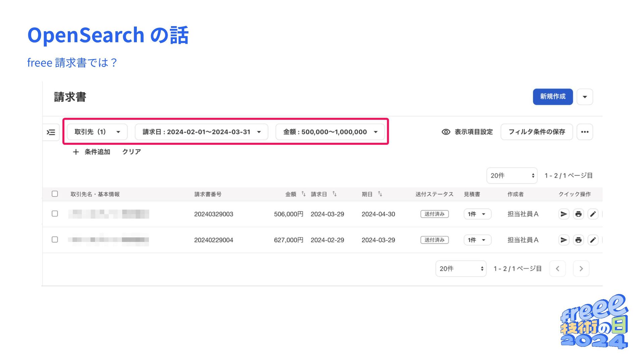Screen dimensions: 644x362
Task: Click 担当社員A in 20240329003 row
Action: click(523, 214)
